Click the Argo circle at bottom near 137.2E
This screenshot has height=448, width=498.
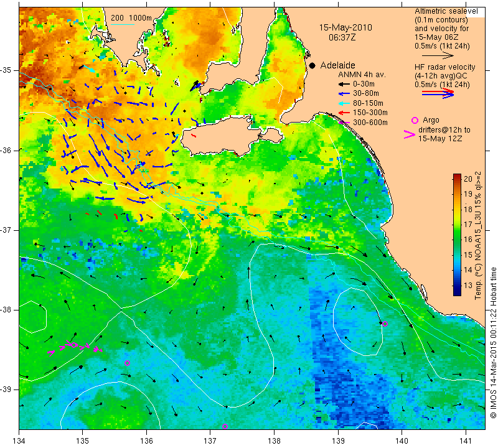[225, 426]
